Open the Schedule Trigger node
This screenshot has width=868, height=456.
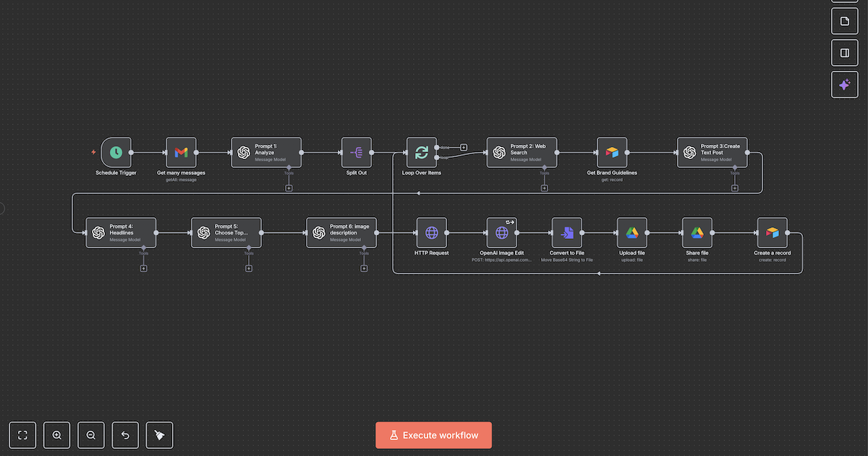[116, 153]
